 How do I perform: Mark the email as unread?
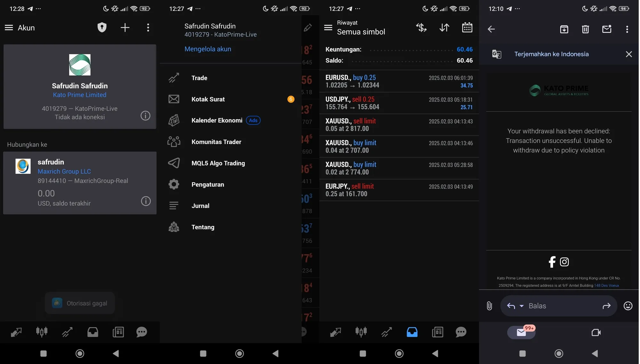pyautogui.click(x=607, y=29)
